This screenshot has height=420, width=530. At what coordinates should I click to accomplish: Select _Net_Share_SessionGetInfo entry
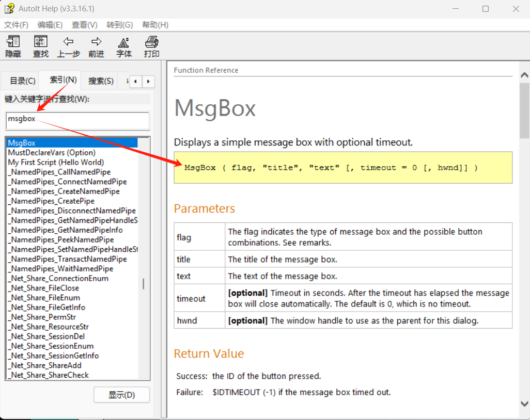pos(53,356)
